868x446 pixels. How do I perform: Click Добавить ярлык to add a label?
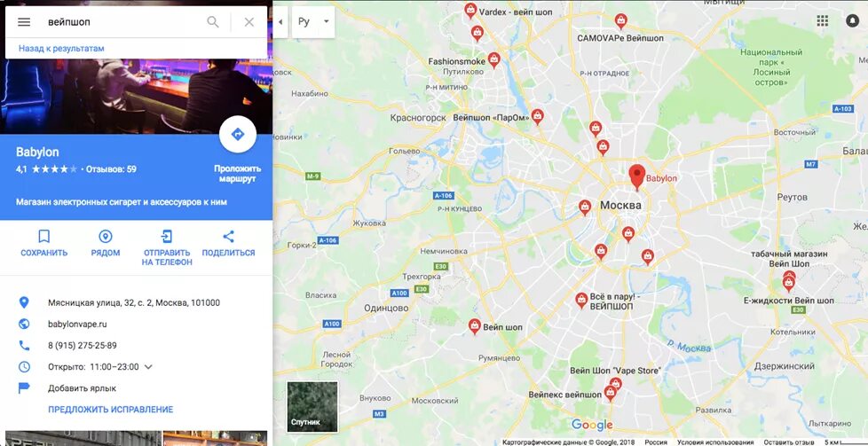[x=82, y=388]
